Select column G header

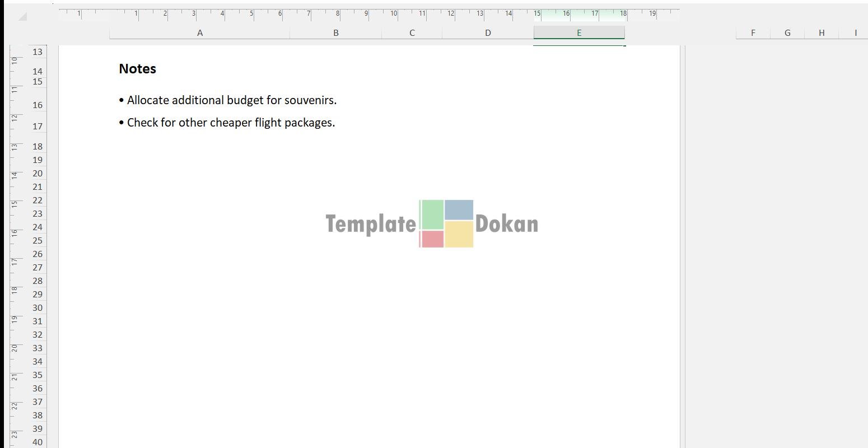787,33
